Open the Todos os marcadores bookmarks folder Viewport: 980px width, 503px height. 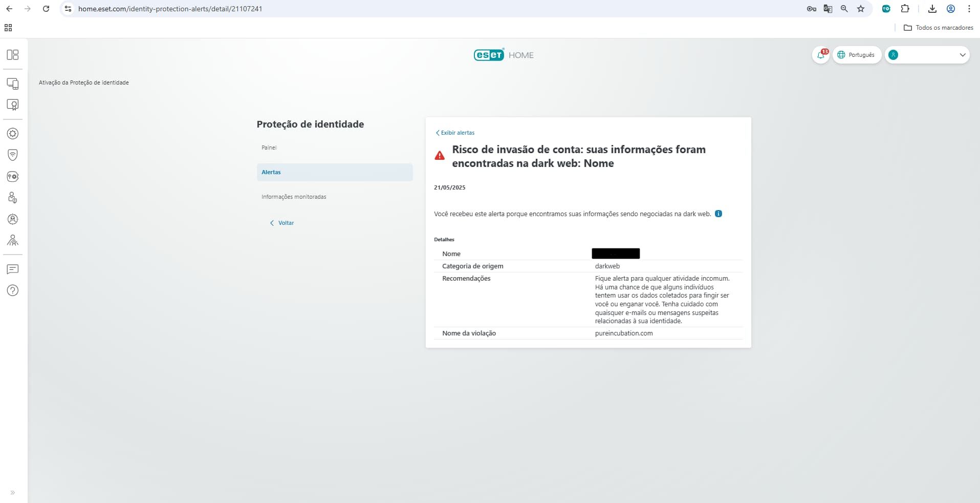pos(939,28)
